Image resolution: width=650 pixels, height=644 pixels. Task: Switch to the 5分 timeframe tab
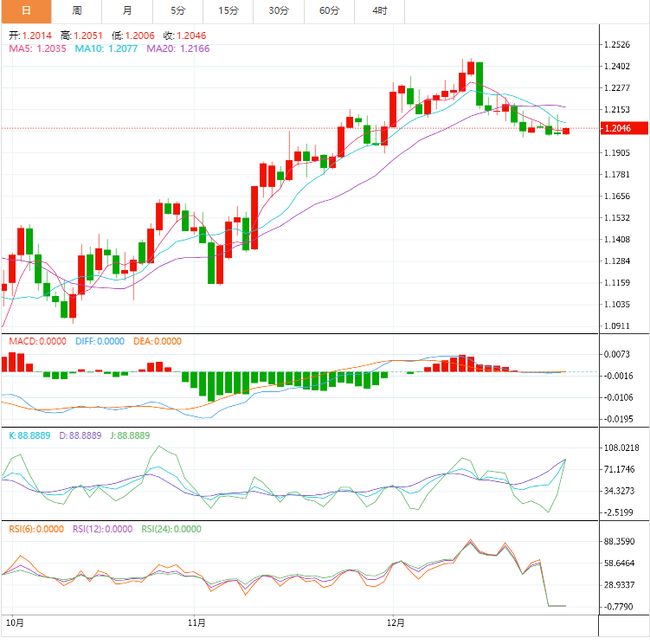click(178, 11)
